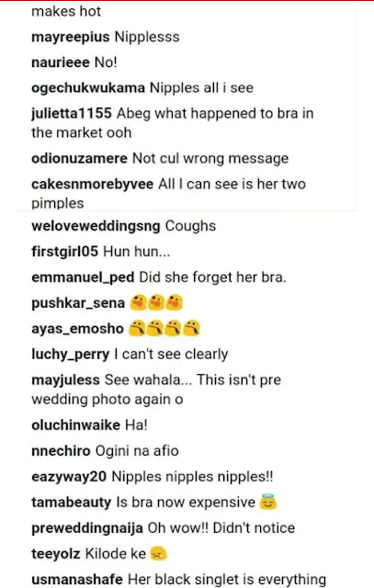Click sad emoji in teeyolz comment
This screenshot has height=588, width=374.
159,554
